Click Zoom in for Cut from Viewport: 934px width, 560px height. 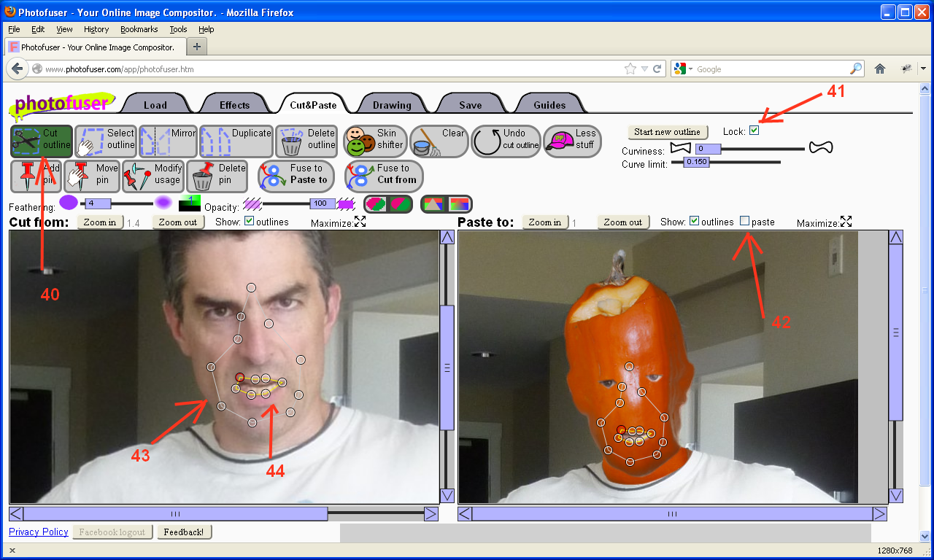tap(101, 222)
